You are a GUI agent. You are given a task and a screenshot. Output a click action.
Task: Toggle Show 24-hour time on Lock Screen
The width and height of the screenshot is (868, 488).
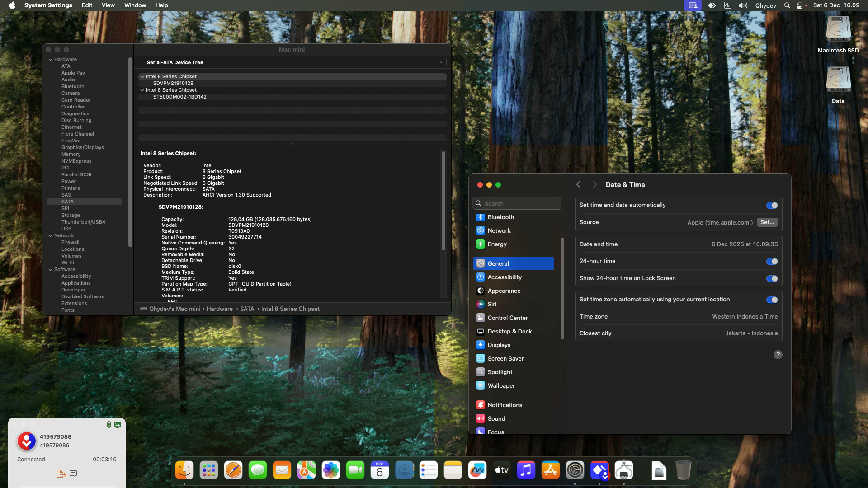[x=771, y=278]
